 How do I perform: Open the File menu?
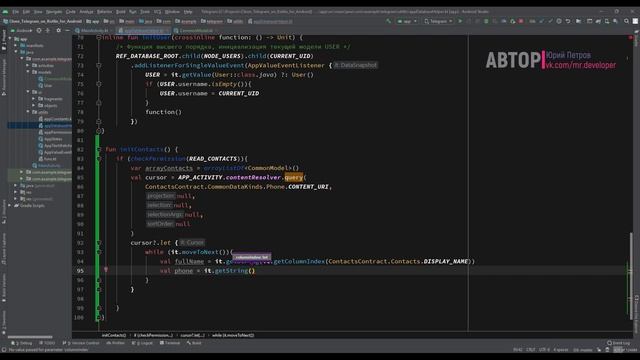click(x=16, y=12)
